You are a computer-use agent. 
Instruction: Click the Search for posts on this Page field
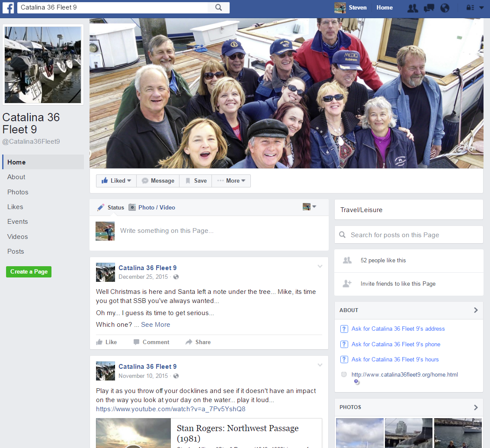coord(409,235)
